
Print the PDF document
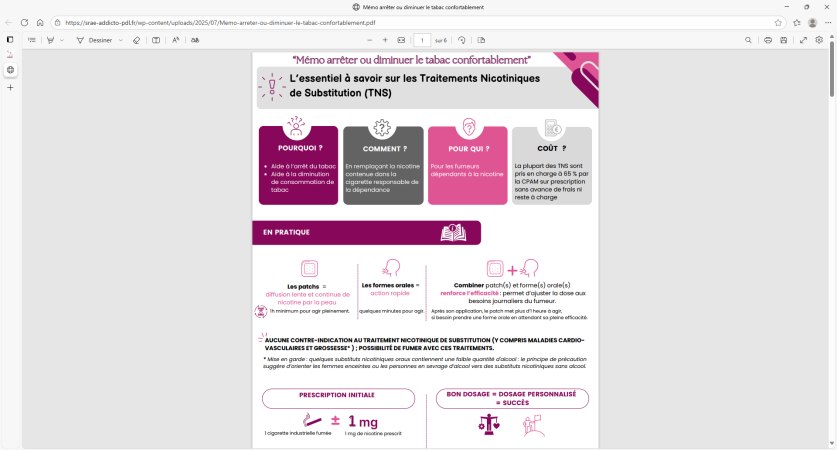768,40
